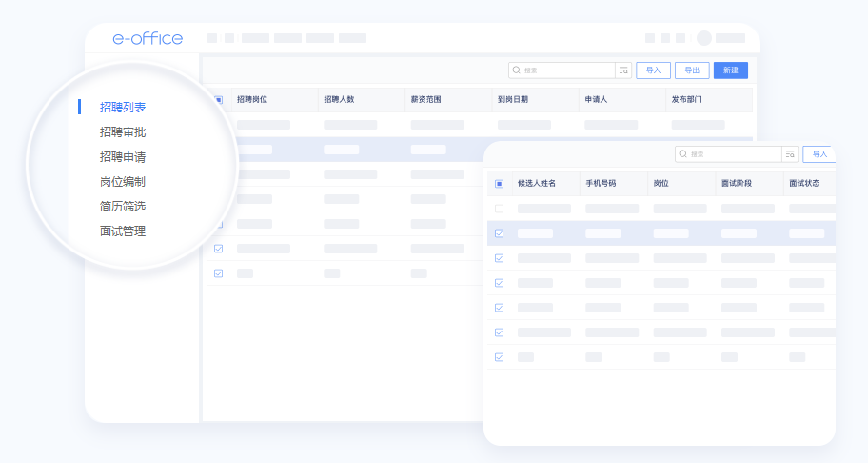Image resolution: width=868 pixels, height=463 pixels.
Task: Toggle select-all checkbox in candidate table header
Action: (x=499, y=183)
